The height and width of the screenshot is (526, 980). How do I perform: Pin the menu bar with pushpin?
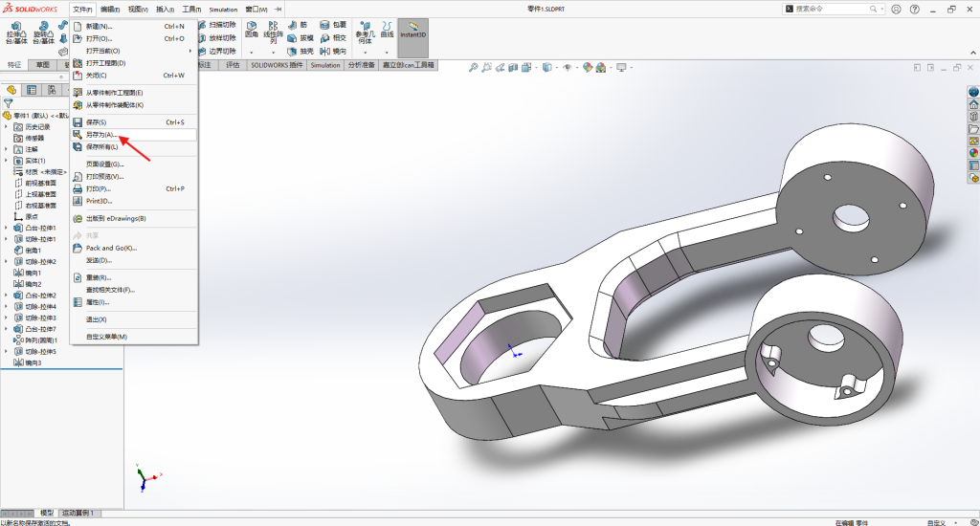pyautogui.click(x=278, y=9)
